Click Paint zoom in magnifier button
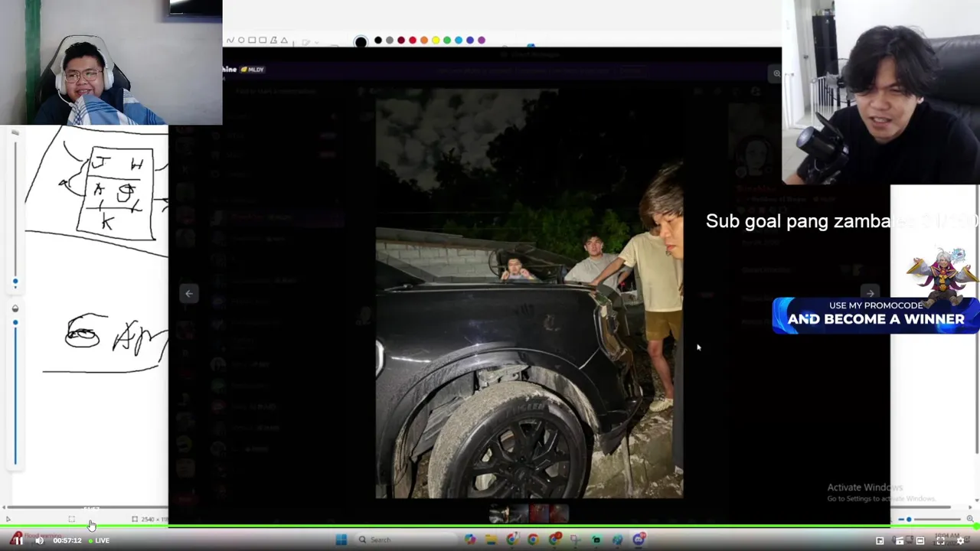The width and height of the screenshot is (980, 551). click(x=970, y=520)
